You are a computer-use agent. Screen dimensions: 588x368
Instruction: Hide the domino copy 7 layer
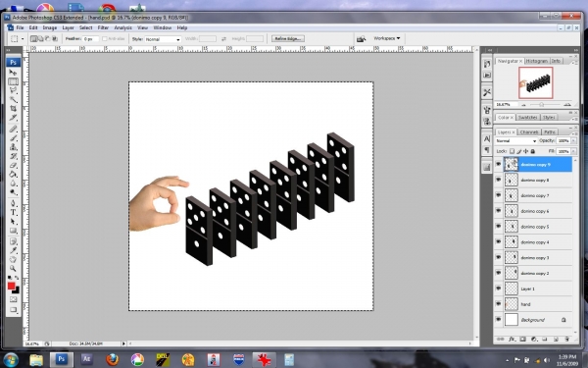498,195
